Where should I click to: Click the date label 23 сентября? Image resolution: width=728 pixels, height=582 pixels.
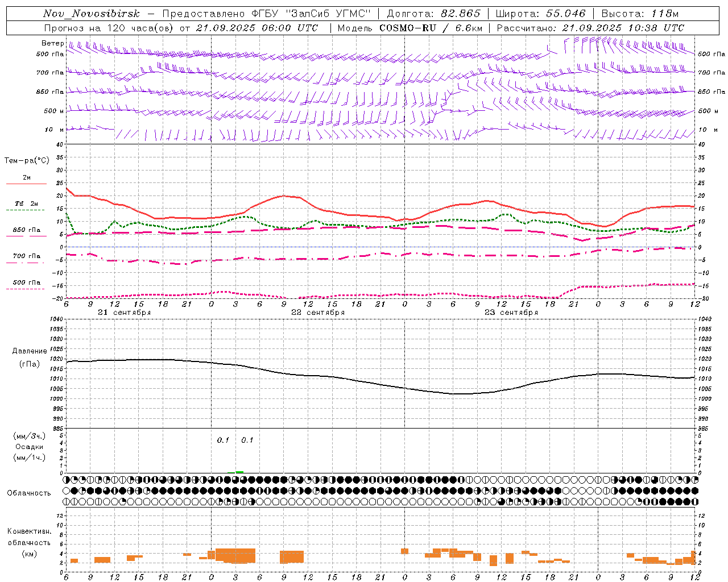511,313
